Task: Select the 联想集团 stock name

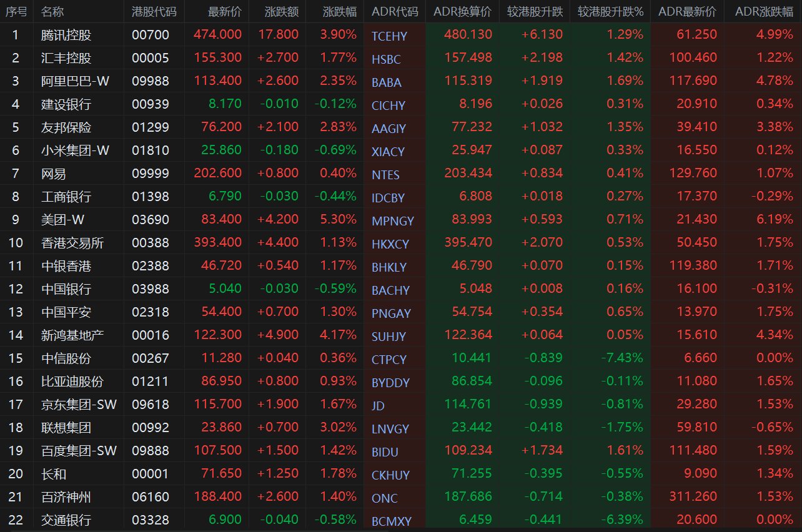Action: [66, 428]
